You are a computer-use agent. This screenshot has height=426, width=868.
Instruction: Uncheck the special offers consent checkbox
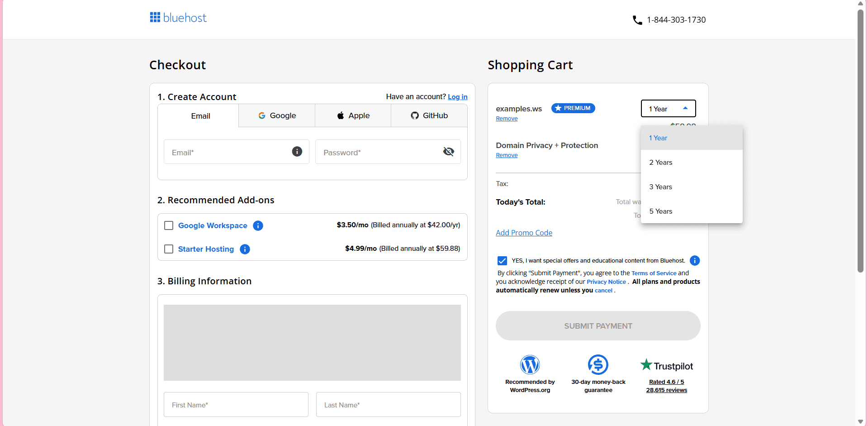pyautogui.click(x=502, y=260)
